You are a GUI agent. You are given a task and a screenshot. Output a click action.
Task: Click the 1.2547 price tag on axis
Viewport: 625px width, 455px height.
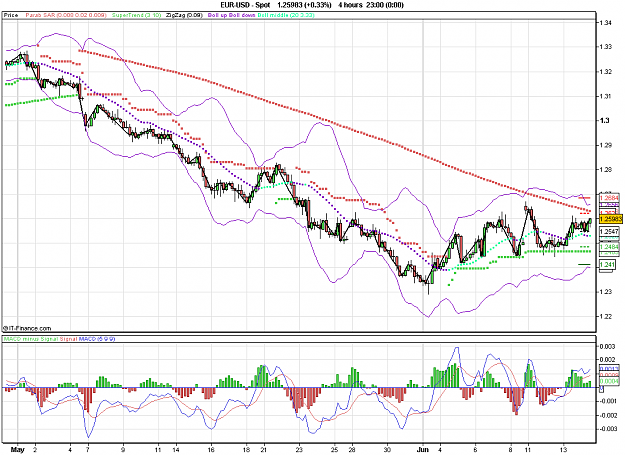pos(609,231)
